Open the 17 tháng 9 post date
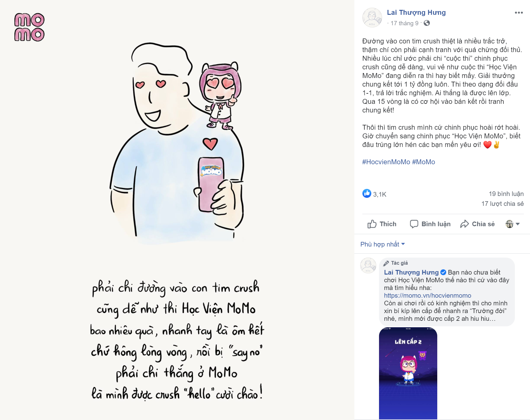This screenshot has width=530, height=420. pyautogui.click(x=404, y=23)
